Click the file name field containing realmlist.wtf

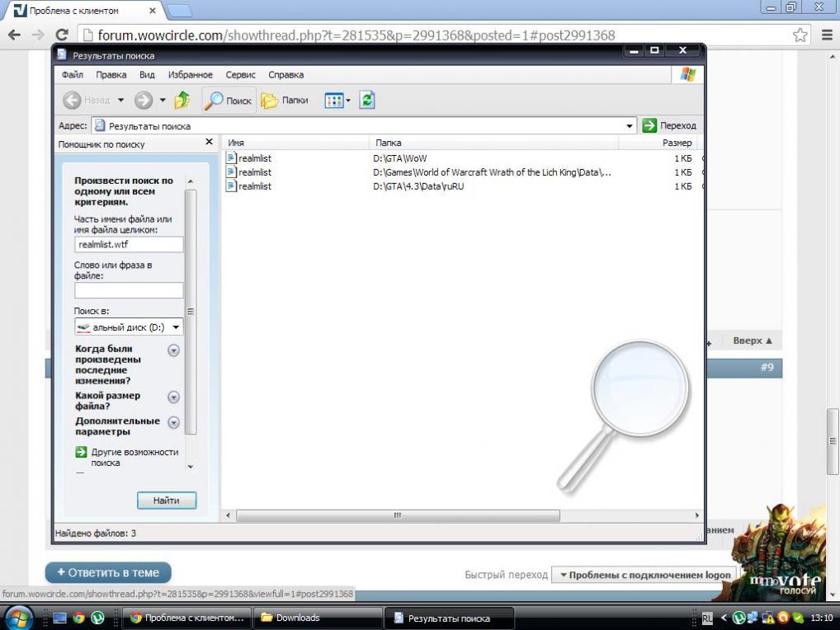(129, 245)
